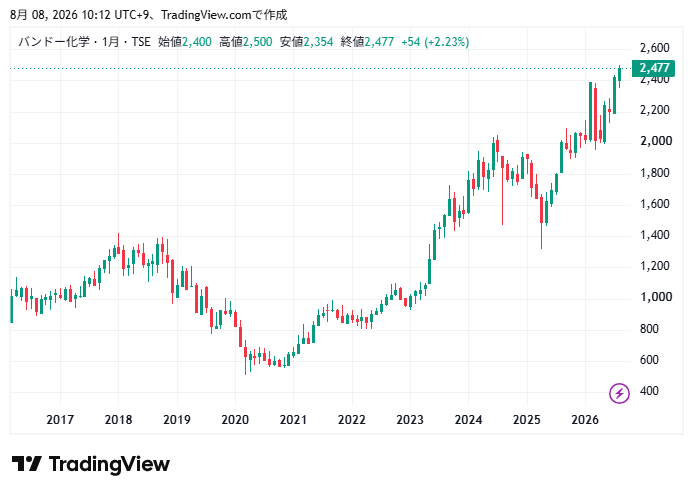Click the 2022 time axis label
693x494 pixels.
point(352,420)
